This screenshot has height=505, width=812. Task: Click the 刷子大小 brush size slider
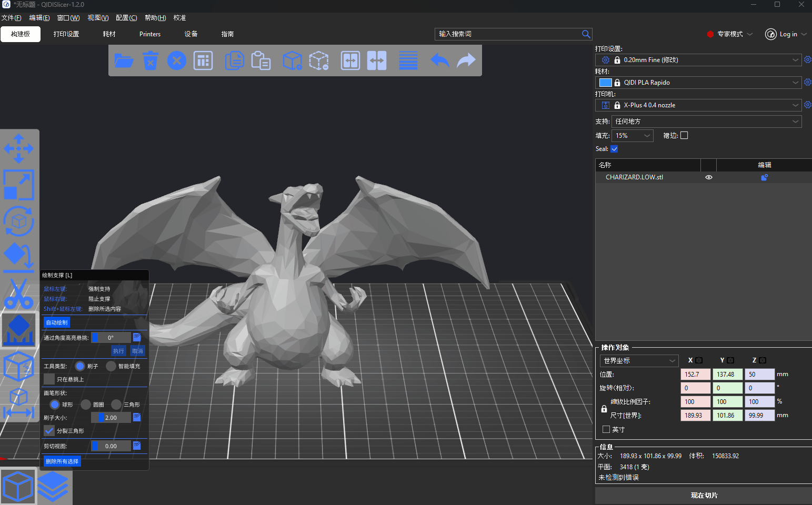click(x=111, y=418)
